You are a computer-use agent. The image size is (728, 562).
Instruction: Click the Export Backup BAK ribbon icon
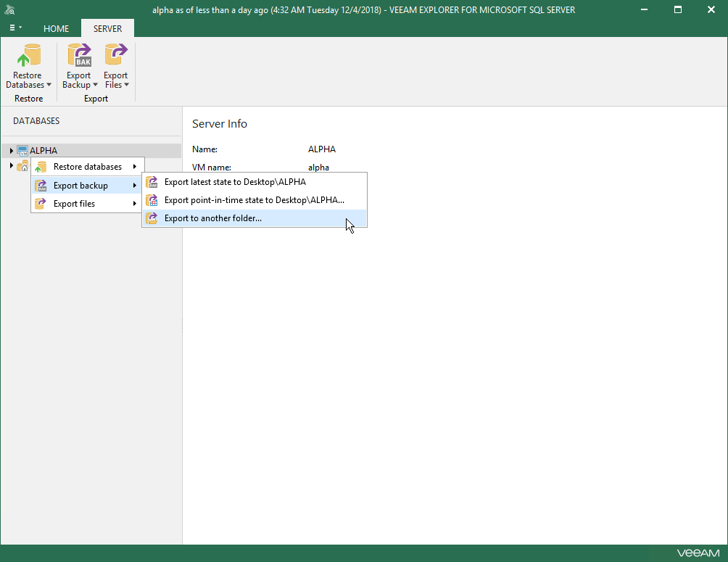click(79, 56)
